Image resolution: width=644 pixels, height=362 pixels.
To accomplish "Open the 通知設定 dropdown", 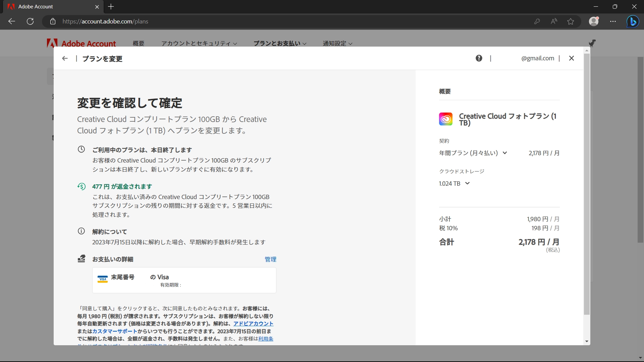I will 337,43.
